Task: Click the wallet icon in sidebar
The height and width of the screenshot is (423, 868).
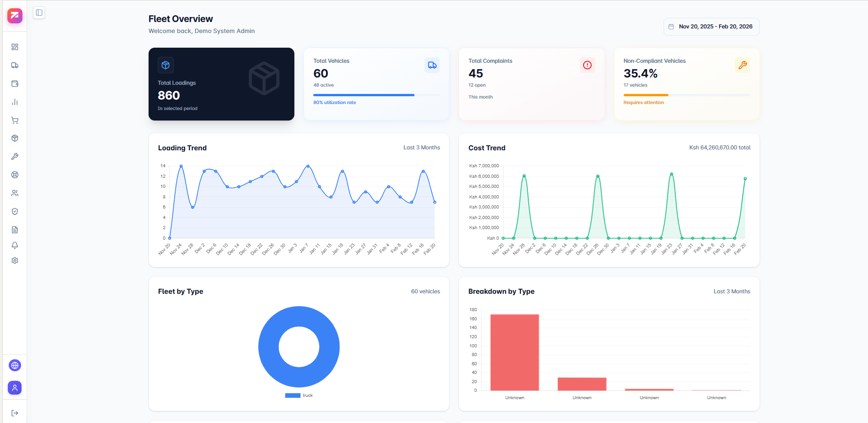Action: [x=15, y=83]
